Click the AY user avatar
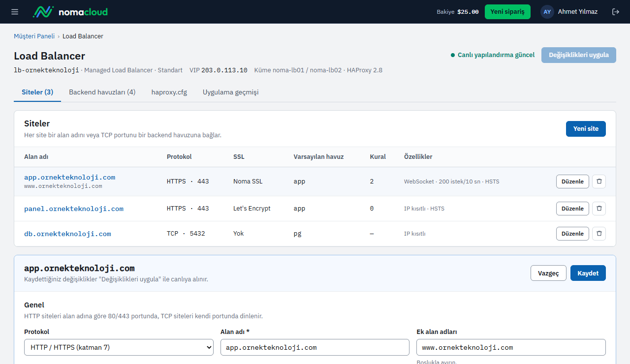The height and width of the screenshot is (364, 630). pyautogui.click(x=547, y=12)
